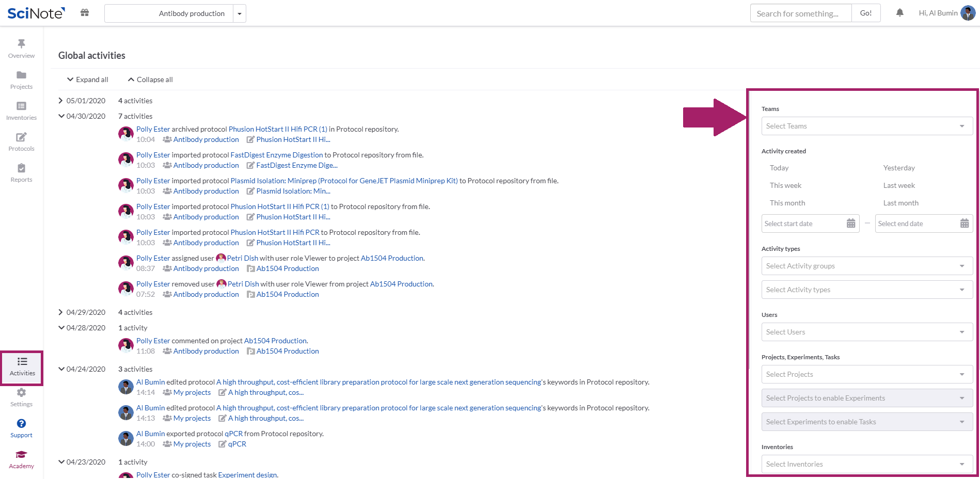Open Protocols icon in sidebar
The image size is (980, 479).
(x=21, y=137)
